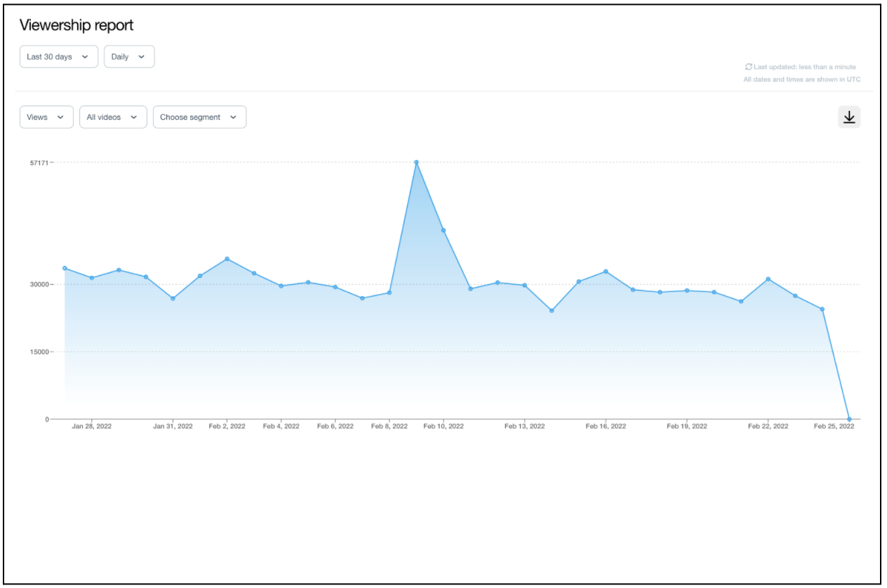Click the 30000 y-axis label
The height and width of the screenshot is (588, 887).
(x=38, y=284)
